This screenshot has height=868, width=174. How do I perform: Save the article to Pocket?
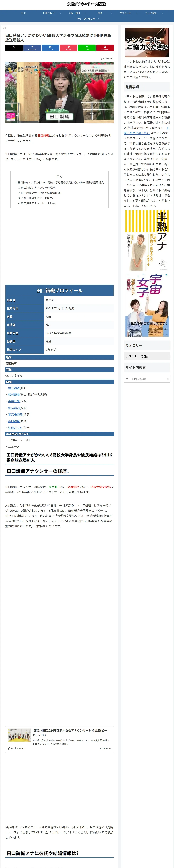pyautogui.click(x=69, y=48)
